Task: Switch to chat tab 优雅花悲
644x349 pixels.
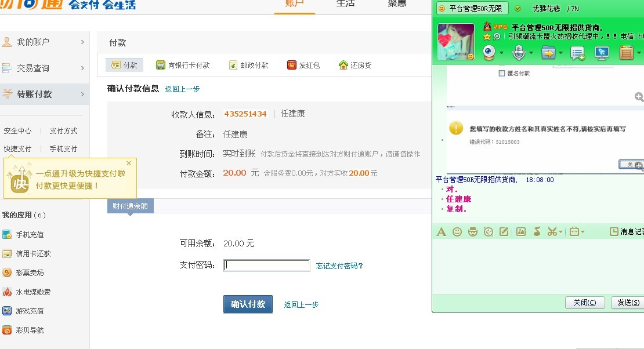Action: coord(547,8)
